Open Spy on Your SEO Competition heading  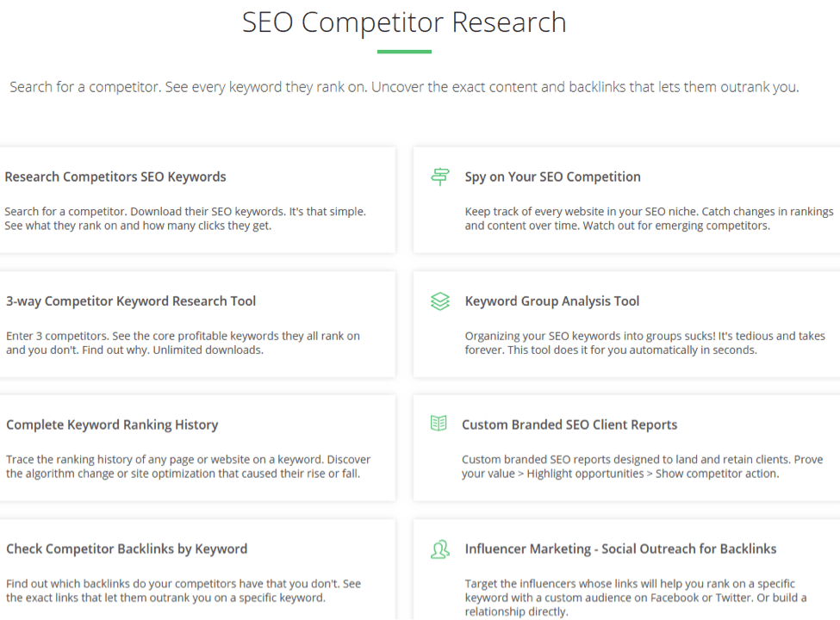click(552, 177)
